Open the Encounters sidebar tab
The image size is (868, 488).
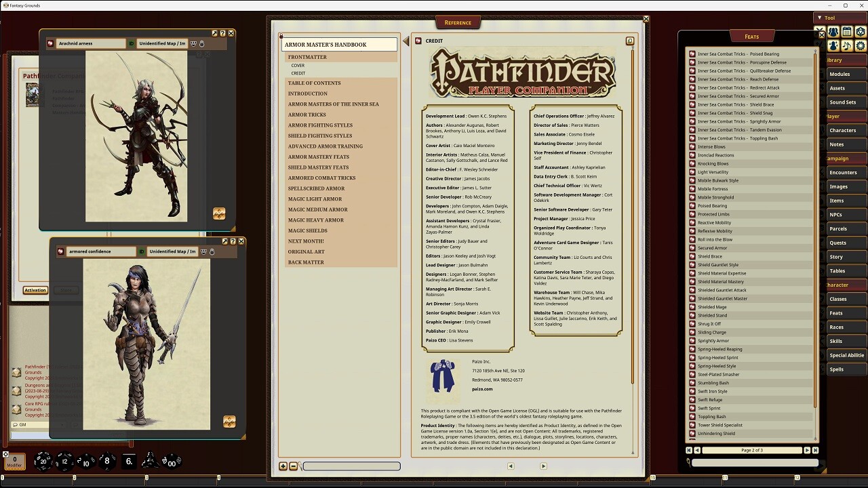tap(843, 172)
